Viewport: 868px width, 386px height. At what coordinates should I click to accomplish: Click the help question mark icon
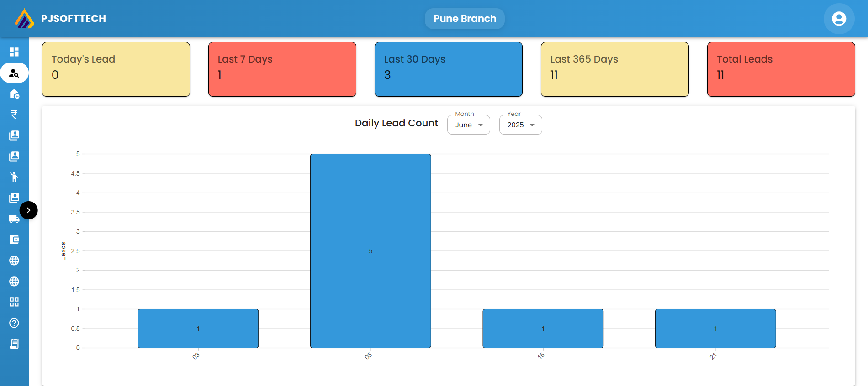point(14,323)
